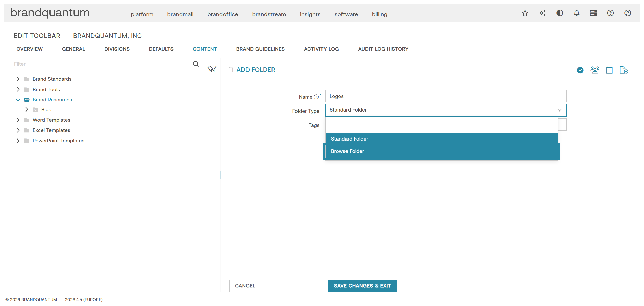Choose Browse Folder option in list

[x=441, y=151]
